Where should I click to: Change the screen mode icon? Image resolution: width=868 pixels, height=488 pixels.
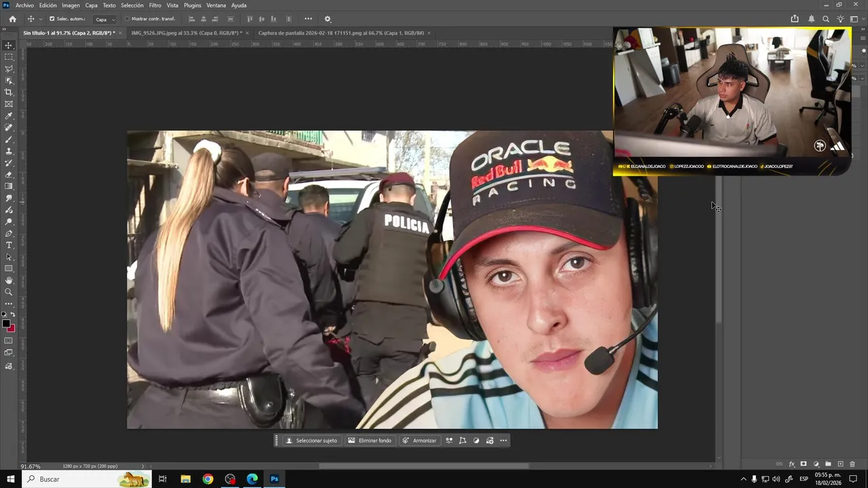9,352
